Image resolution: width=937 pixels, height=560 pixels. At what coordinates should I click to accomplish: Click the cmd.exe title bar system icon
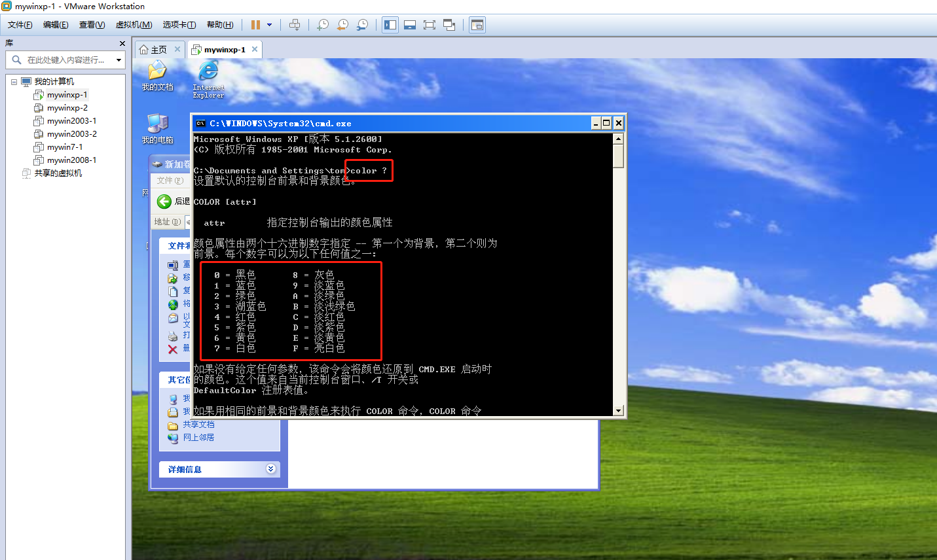[200, 123]
